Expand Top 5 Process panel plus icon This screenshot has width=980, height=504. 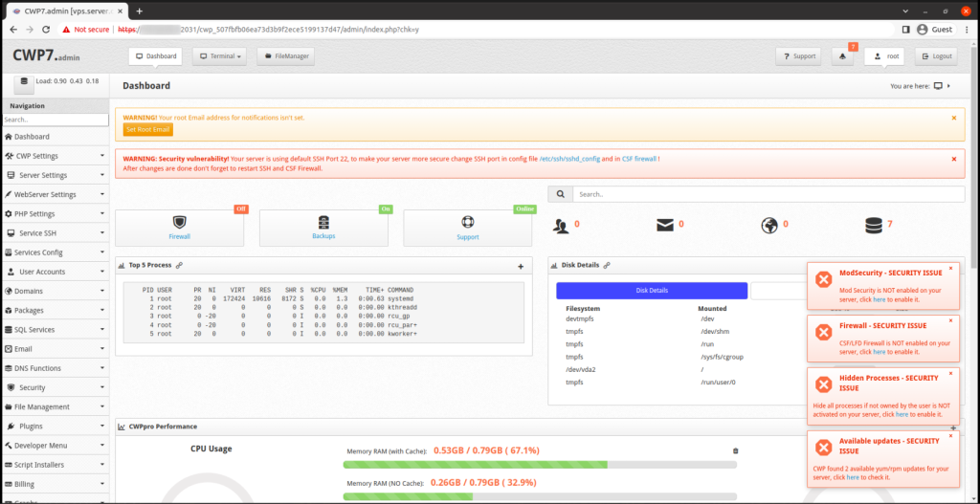[521, 267]
